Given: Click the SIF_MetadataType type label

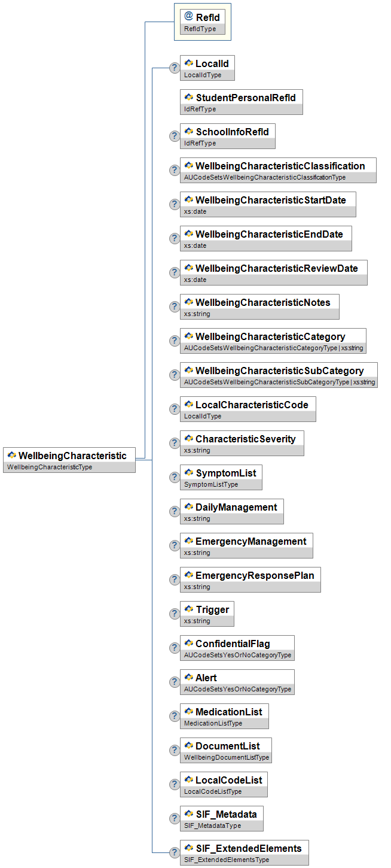Looking at the screenshot, I should pos(212,825).
